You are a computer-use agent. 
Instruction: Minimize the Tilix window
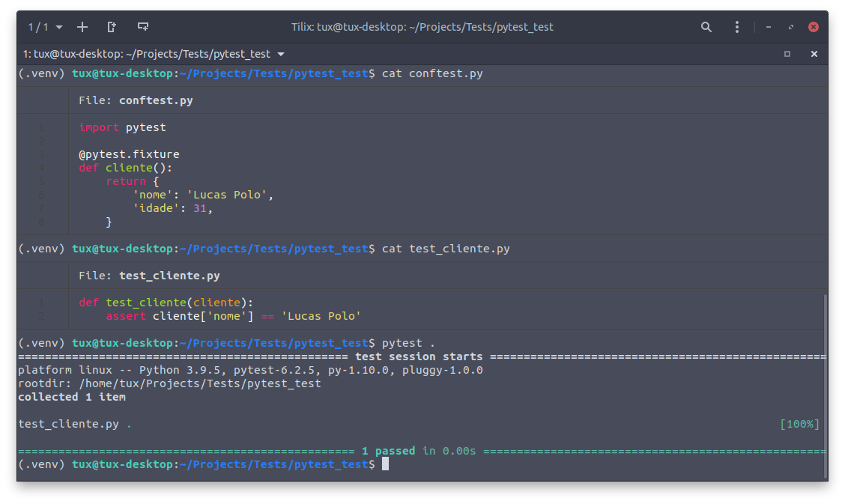click(769, 27)
